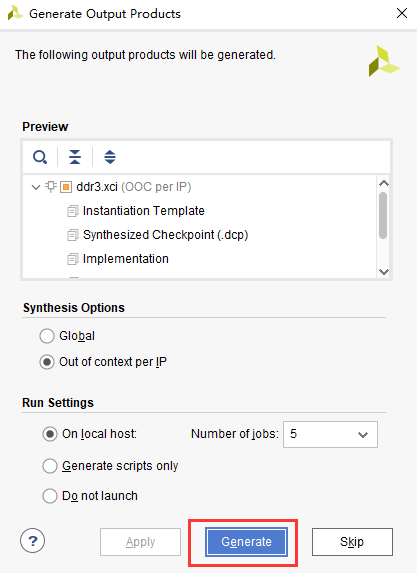
Task: Select Generate scripts only option
Action: pos(50,466)
